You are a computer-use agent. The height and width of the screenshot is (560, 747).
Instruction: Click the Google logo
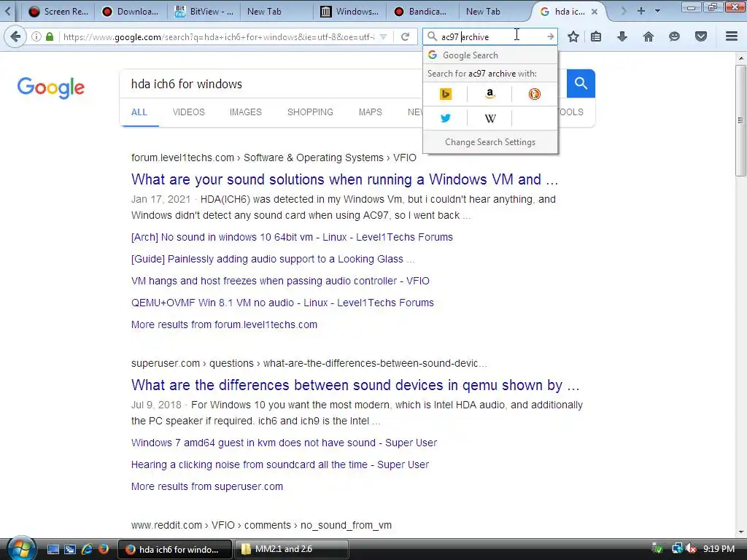click(x=51, y=87)
